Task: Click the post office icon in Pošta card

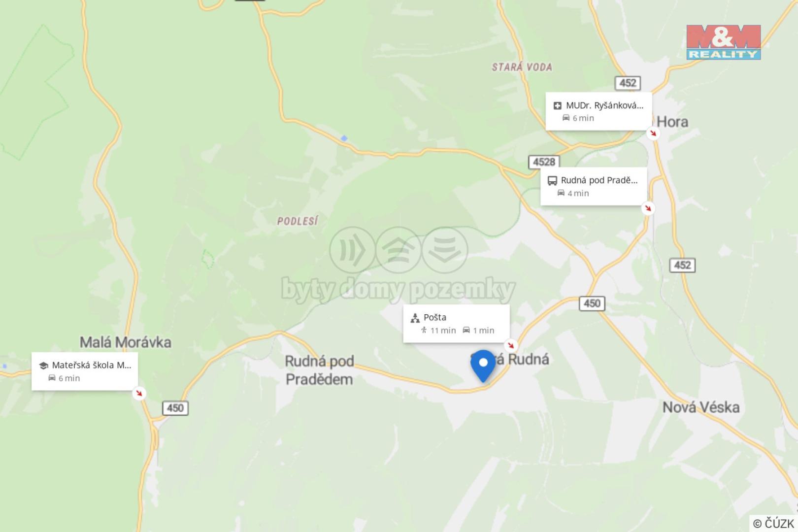Action: click(x=415, y=318)
